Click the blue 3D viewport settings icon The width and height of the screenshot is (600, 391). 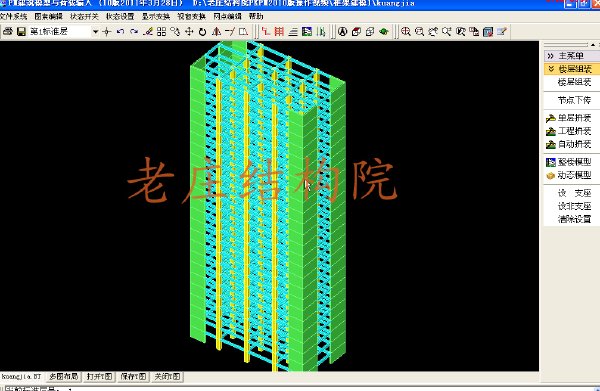(x=488, y=31)
